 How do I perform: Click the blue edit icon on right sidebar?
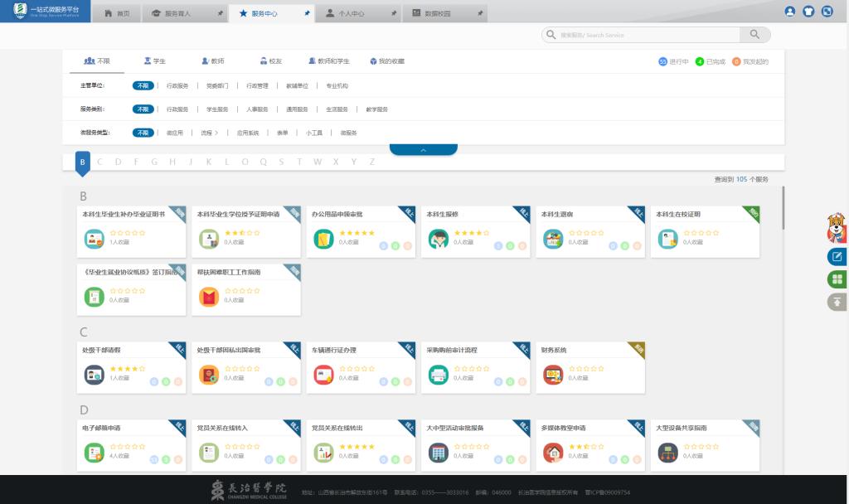click(837, 257)
